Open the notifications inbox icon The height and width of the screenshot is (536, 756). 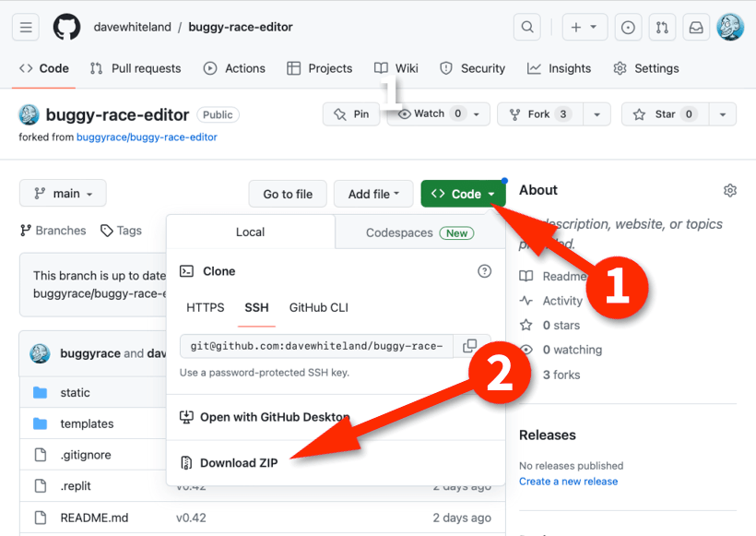point(696,27)
